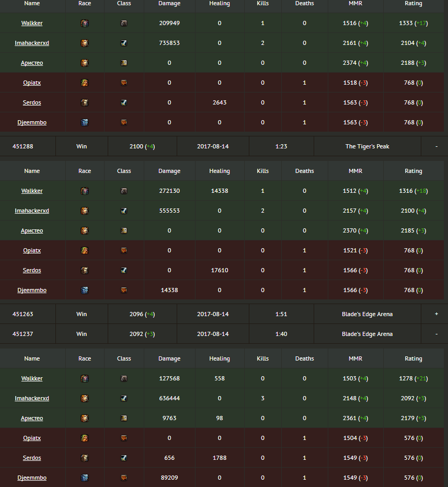Viewport: 448px width, 487px height.
Task: Collapse match 451288 on The Tiger's Peak
Action: click(x=436, y=146)
